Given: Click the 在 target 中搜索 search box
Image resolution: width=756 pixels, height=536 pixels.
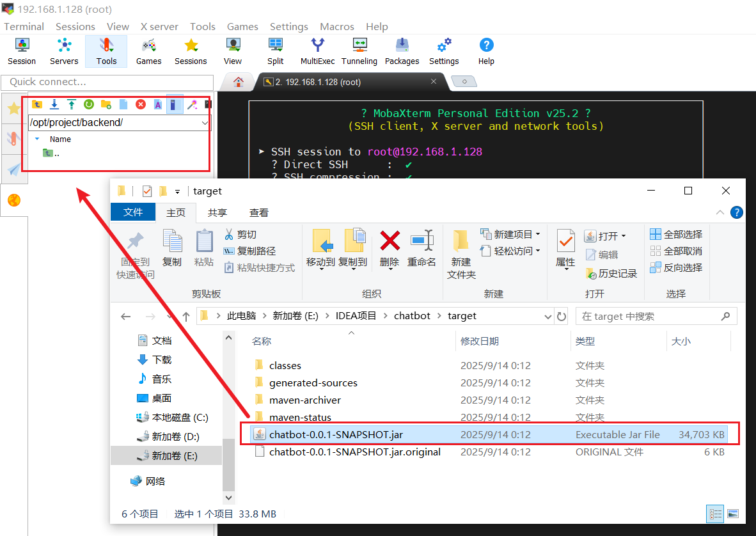Looking at the screenshot, I should pyautogui.click(x=656, y=316).
